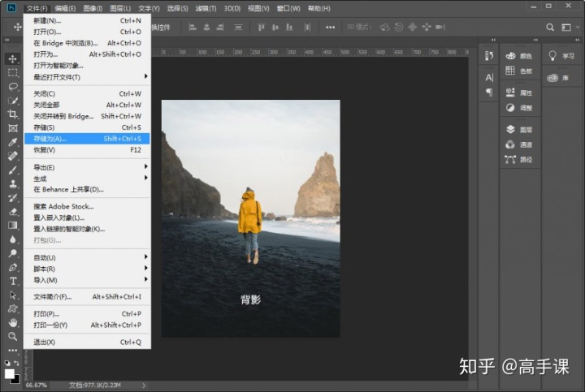This screenshot has height=392, width=585.
Task: Open the Paths (路径) panel
Action: point(519,160)
